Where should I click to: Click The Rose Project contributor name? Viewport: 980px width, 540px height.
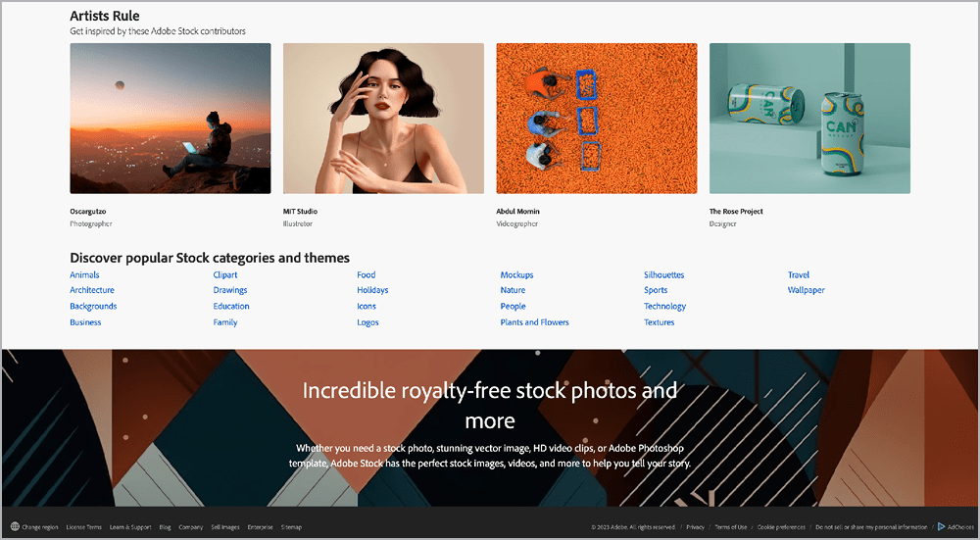coord(736,212)
